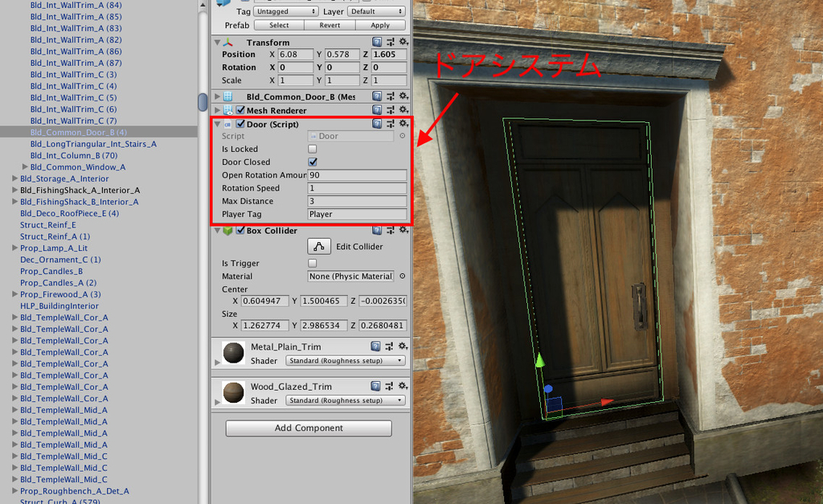Viewport: 823px width, 504px height.
Task: Open Transform component help icon
Action: pyautogui.click(x=377, y=42)
